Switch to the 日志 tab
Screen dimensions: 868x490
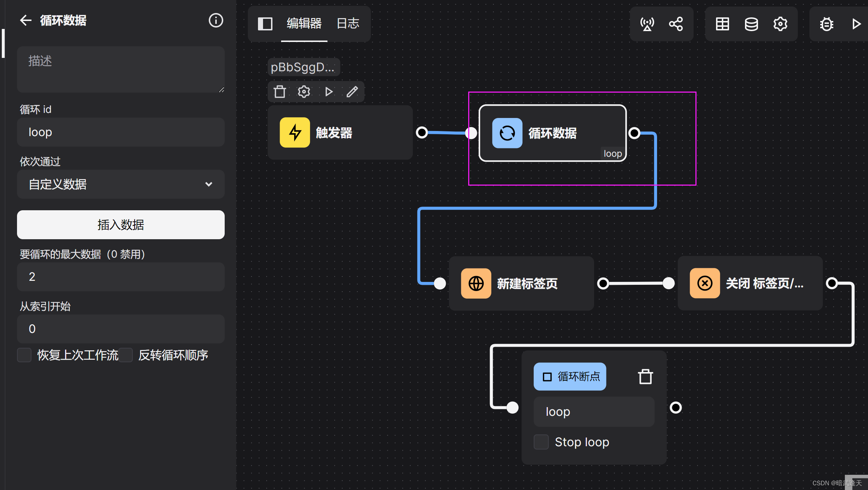tap(348, 24)
